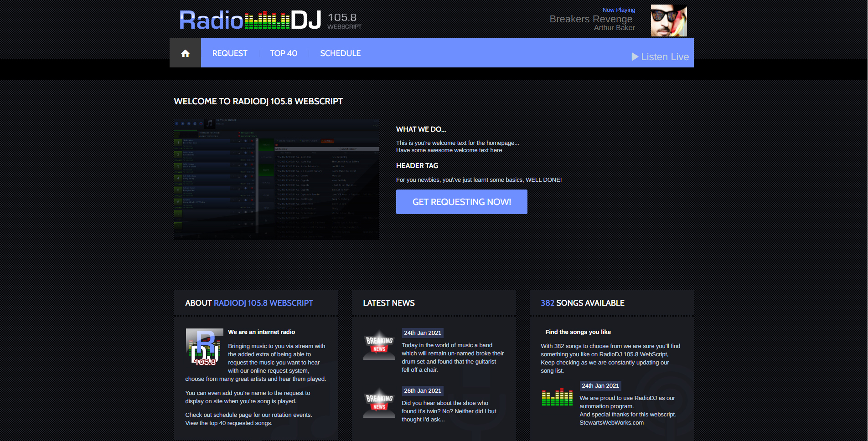The width and height of the screenshot is (868, 441).
Task: Click the GET REQUESTING NOW! button
Action: [461, 202]
